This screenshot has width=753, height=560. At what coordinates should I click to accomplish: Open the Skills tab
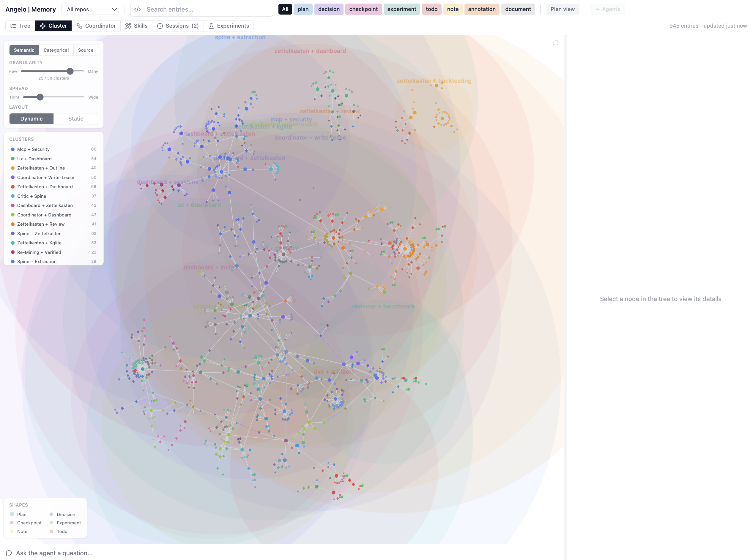tap(136, 26)
